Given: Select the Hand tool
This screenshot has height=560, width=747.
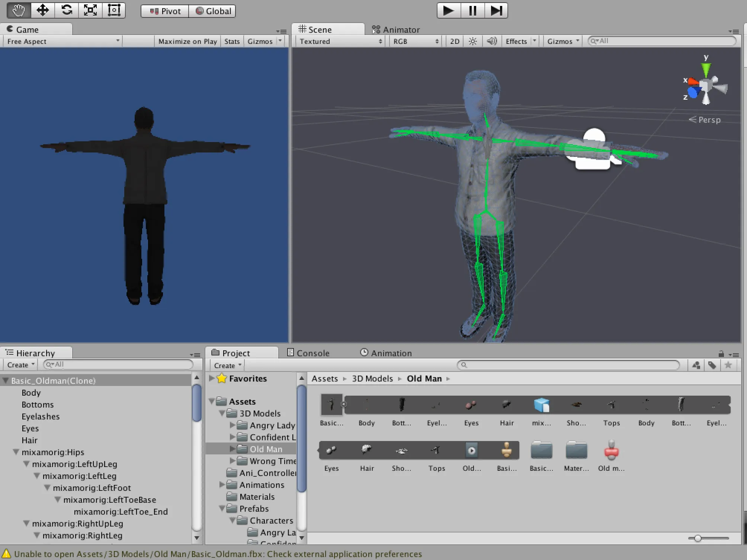Looking at the screenshot, I should [19, 10].
